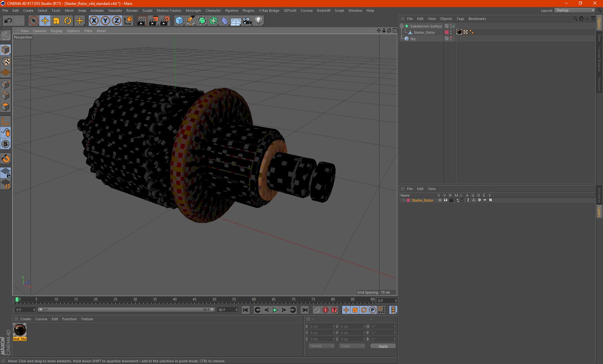Switch to Model mode
This screenshot has width=603, height=364.
tap(6, 50)
